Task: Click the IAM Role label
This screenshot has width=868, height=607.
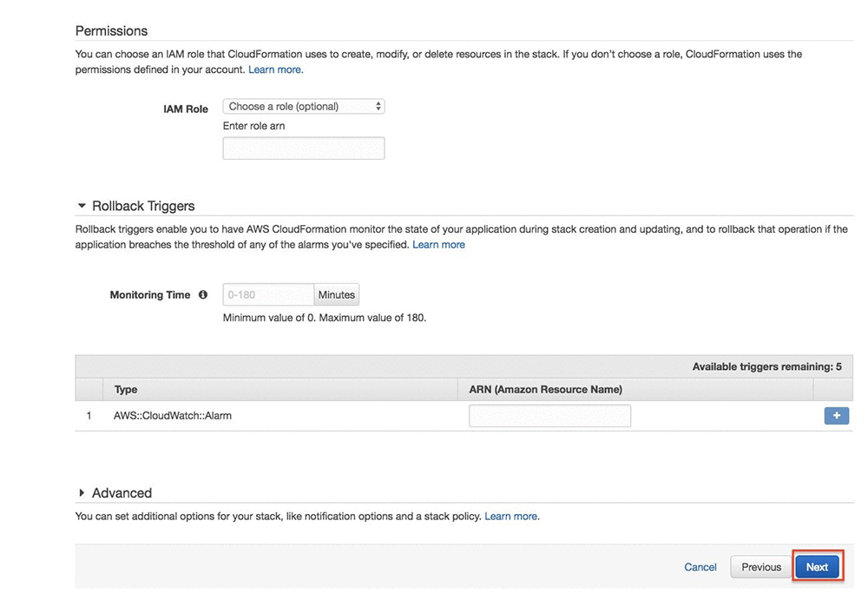Action: click(x=186, y=109)
